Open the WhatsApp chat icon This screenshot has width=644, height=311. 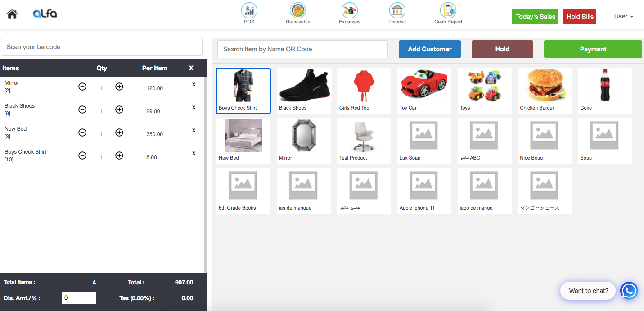pos(629,291)
